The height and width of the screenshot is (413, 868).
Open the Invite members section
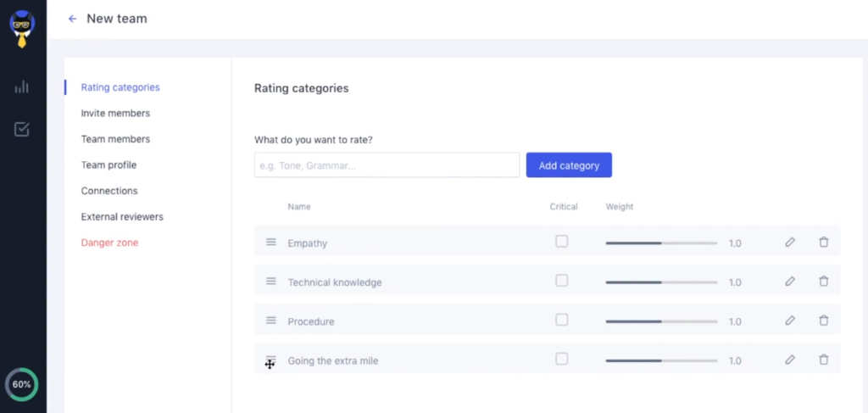click(x=115, y=113)
